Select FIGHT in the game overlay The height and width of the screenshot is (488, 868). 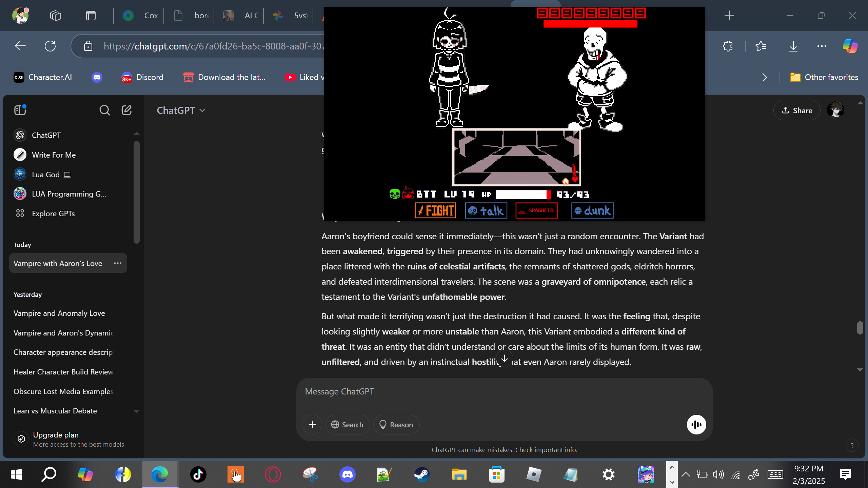tap(435, 210)
